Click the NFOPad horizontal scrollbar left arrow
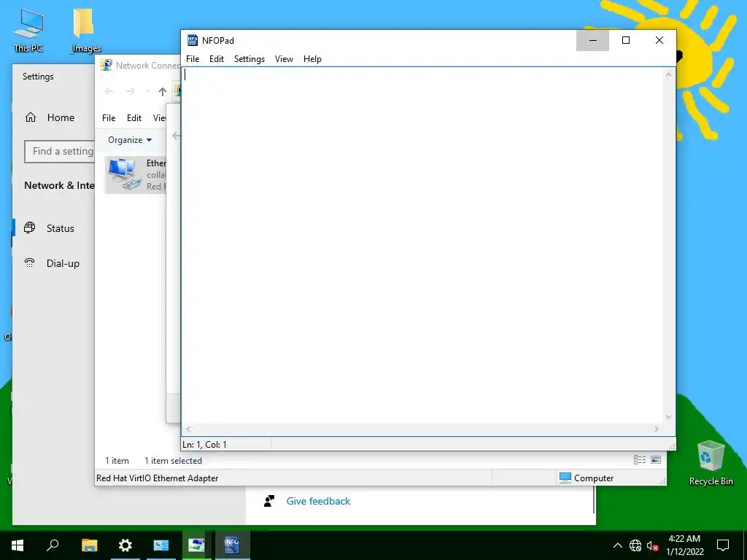 [x=188, y=429]
